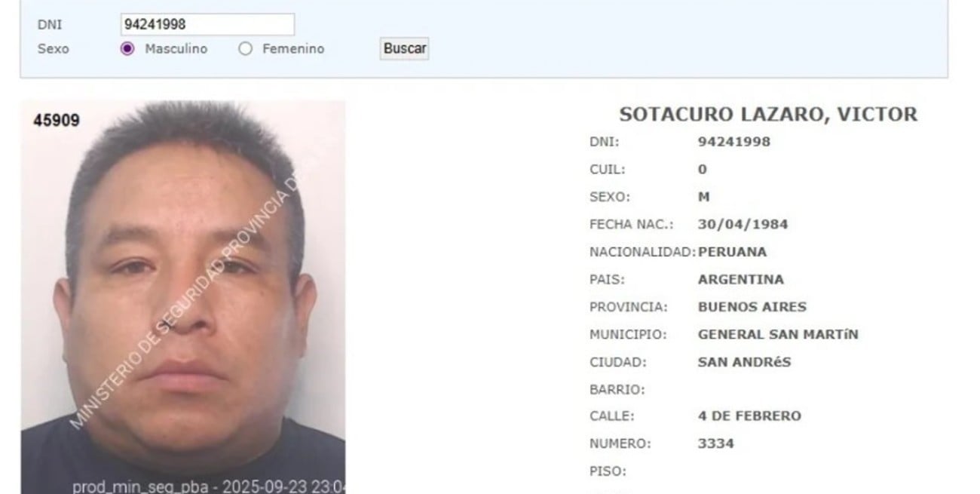Select the CALLE value 4 DE FEBRERO
This screenshot has width=980, height=494.
pos(749,416)
